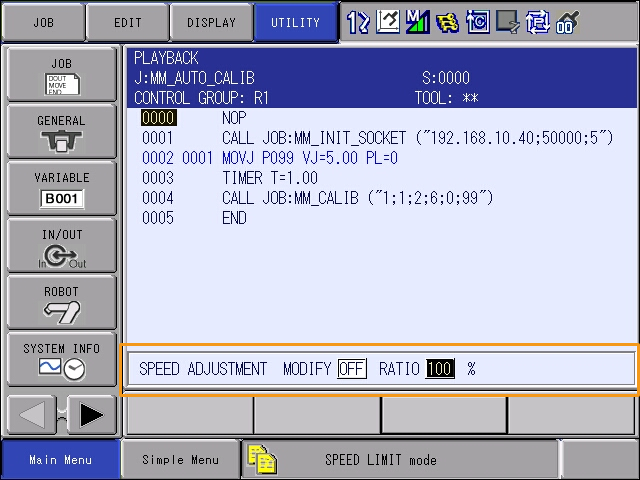Click the monitor edit status icon
Screen dimensions: 640x480
click(x=508, y=22)
